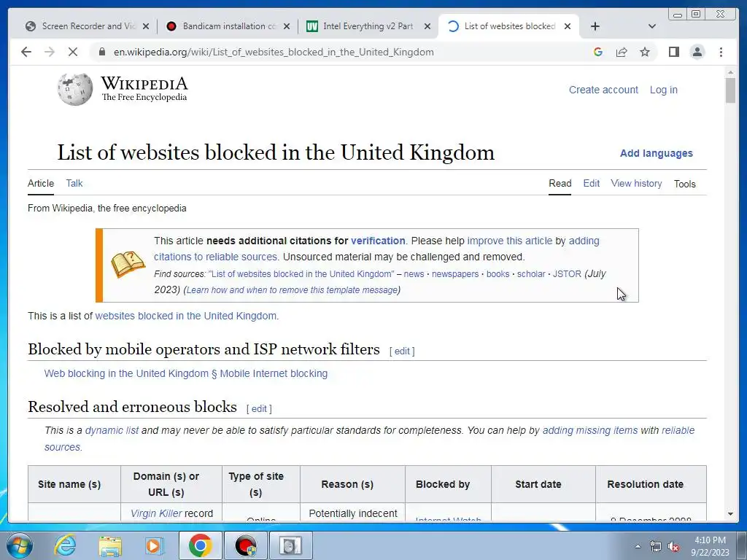Viewport: 747px width, 560px height.
Task: Close the List of websites blocked tab
Action: [x=568, y=26]
